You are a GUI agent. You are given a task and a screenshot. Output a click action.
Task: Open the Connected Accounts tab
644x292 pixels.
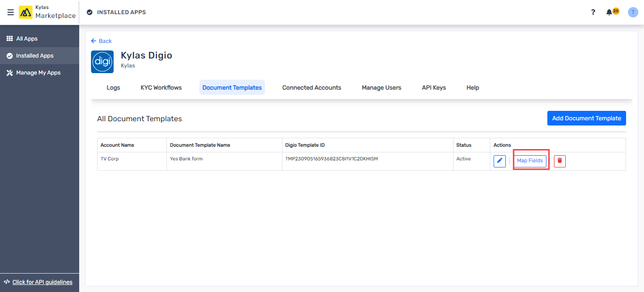312,88
